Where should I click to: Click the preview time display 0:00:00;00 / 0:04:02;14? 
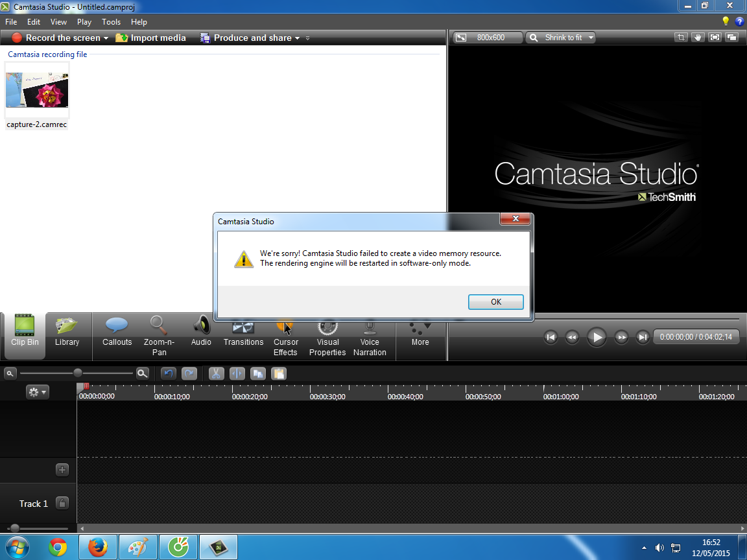click(696, 336)
